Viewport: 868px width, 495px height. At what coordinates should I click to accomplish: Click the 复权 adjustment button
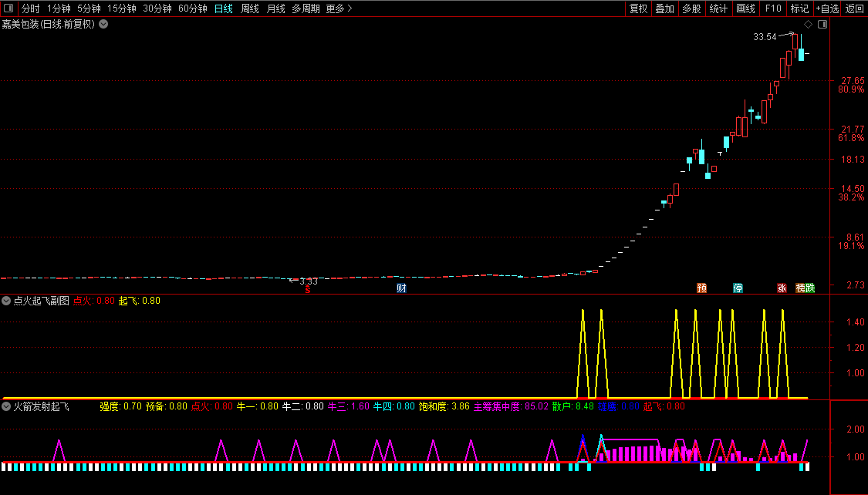click(x=639, y=8)
